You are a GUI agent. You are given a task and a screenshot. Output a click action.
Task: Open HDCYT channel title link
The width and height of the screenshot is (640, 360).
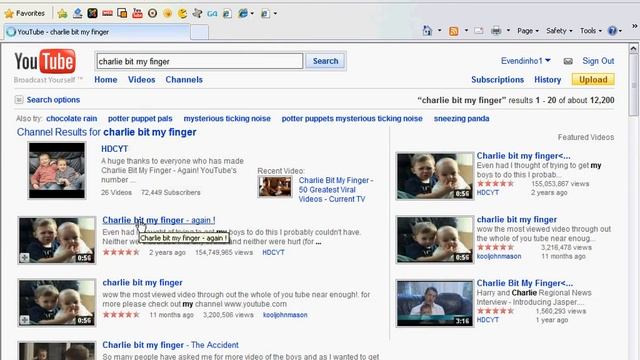tap(115, 149)
